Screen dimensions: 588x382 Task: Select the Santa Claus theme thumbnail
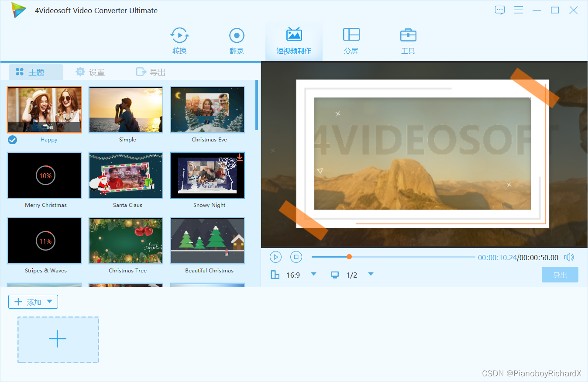pos(126,175)
